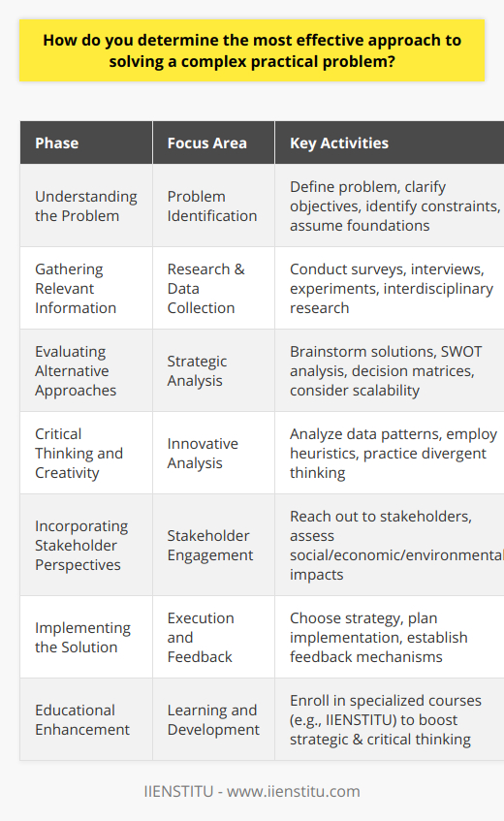The height and width of the screenshot is (821, 504).
Task: Select the Focus Area column header
Action: (x=213, y=142)
